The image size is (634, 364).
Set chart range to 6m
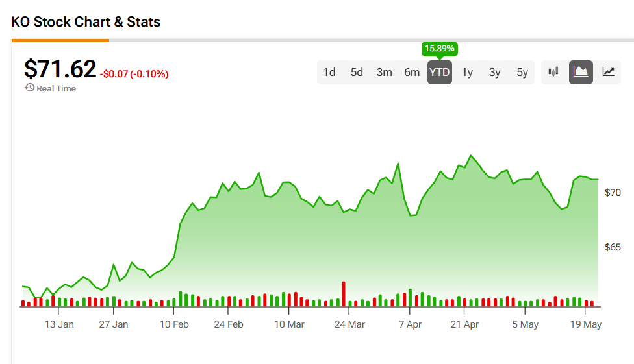[x=412, y=72]
